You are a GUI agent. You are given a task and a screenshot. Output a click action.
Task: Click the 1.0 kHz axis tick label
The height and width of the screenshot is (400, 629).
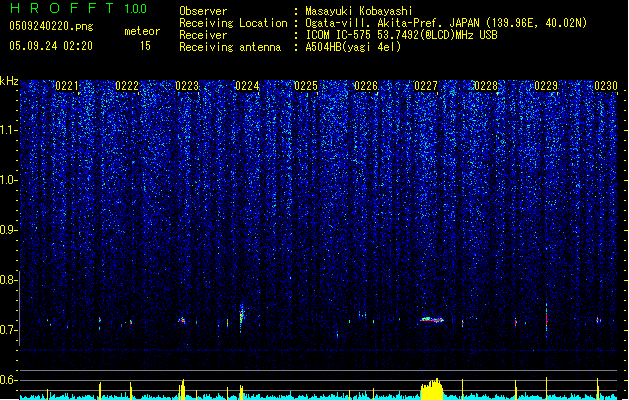coord(9,180)
